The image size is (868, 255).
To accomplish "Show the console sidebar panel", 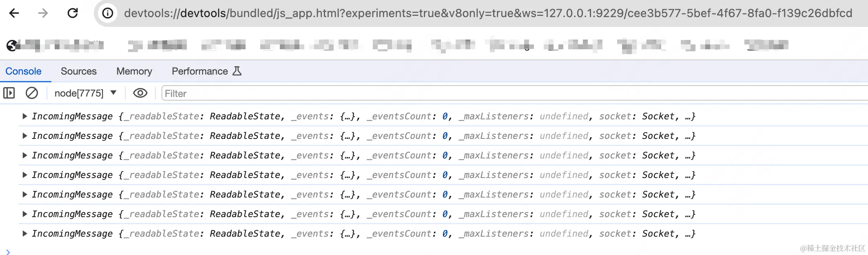I will tap(9, 93).
